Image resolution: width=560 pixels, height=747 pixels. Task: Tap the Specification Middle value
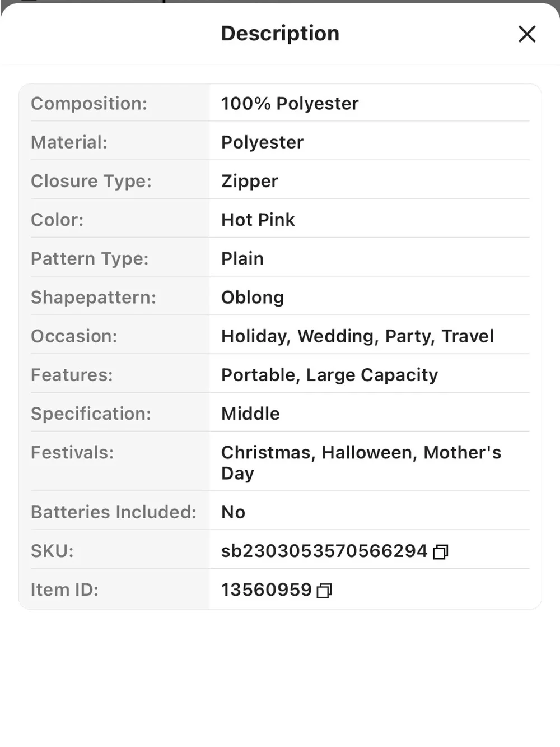point(250,414)
